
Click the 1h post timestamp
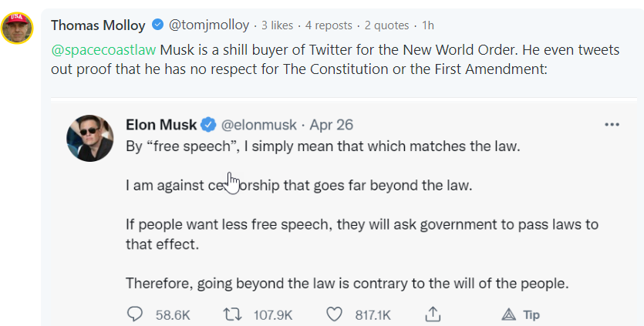tap(428, 25)
